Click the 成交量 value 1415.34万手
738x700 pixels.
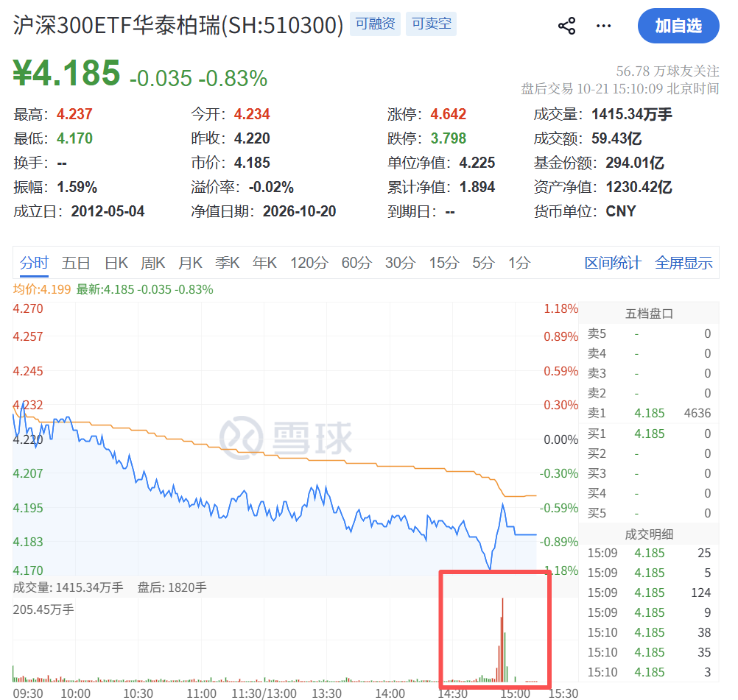point(632,114)
